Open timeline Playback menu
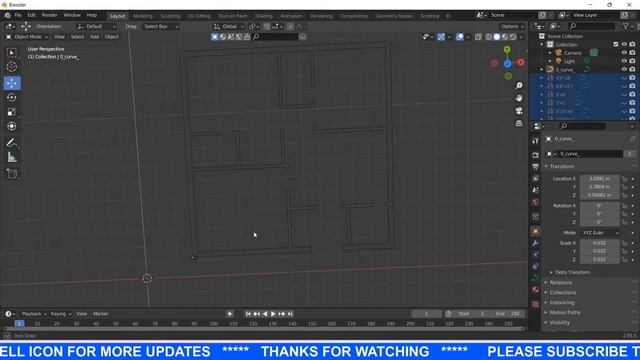The height and width of the screenshot is (360, 640). click(x=33, y=314)
